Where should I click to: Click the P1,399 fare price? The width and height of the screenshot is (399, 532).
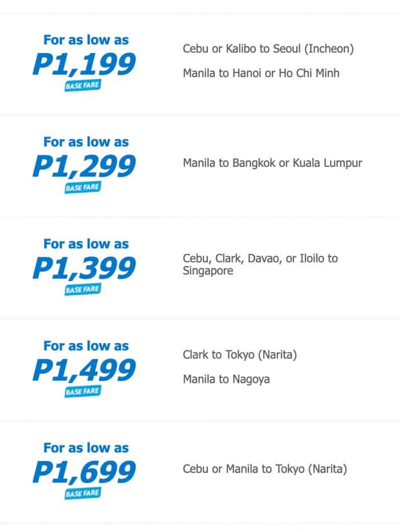84,269
